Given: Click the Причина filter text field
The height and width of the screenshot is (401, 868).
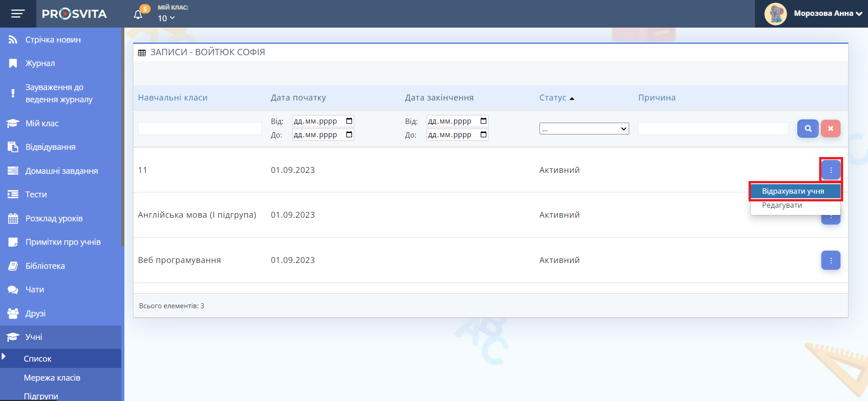Looking at the screenshot, I should (x=713, y=129).
